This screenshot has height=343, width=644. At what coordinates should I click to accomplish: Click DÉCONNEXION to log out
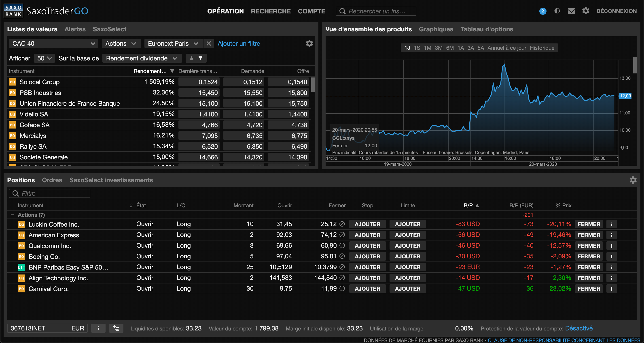click(616, 11)
